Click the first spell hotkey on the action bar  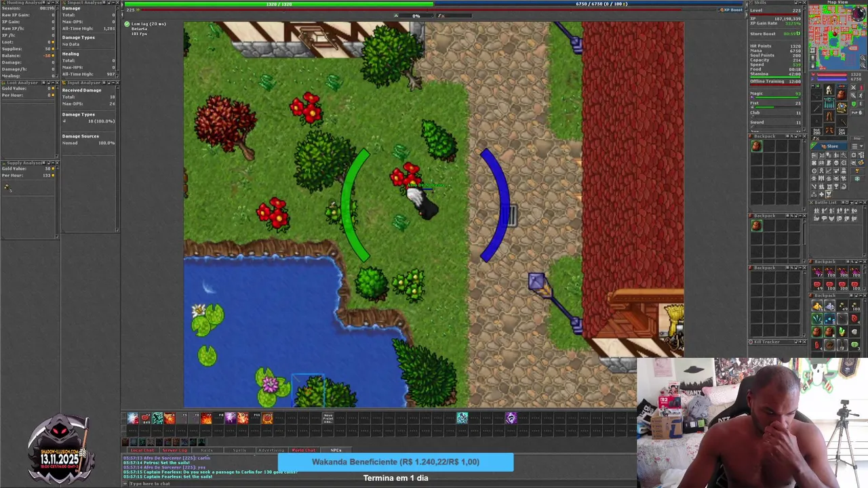pos(132,418)
